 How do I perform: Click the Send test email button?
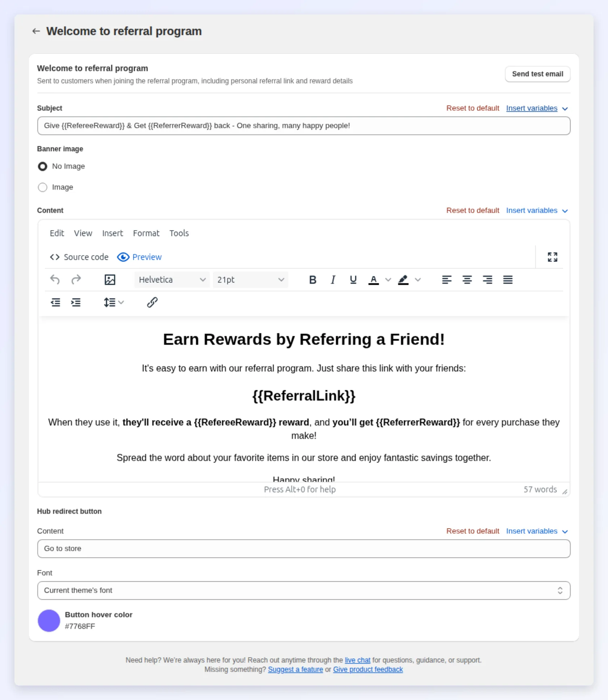click(537, 74)
